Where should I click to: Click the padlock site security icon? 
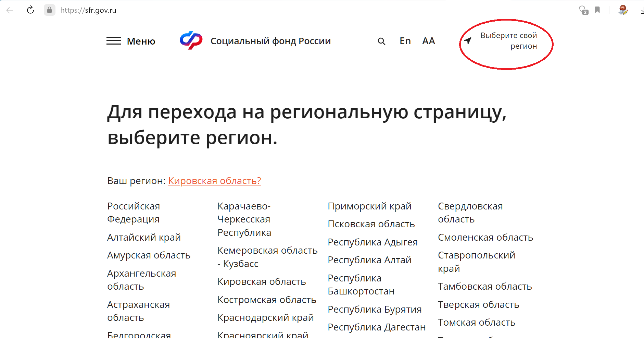point(49,10)
